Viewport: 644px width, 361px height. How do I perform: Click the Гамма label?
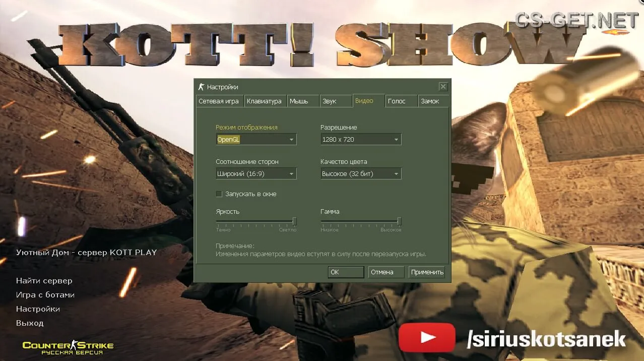[x=330, y=212]
